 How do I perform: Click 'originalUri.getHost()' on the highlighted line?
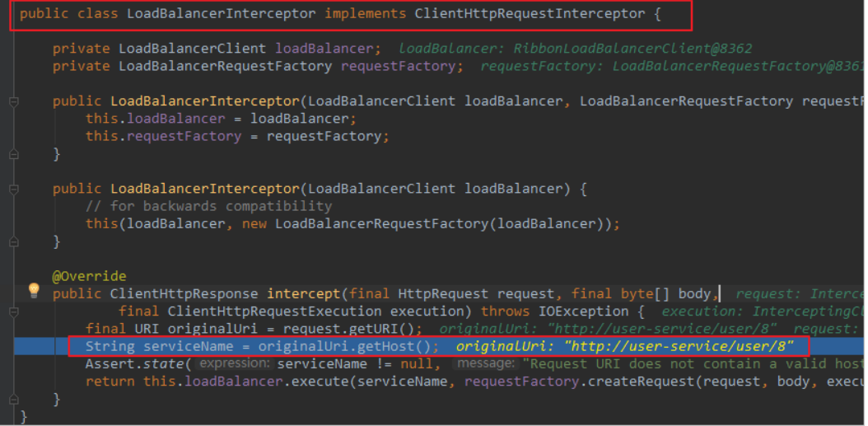(344, 347)
